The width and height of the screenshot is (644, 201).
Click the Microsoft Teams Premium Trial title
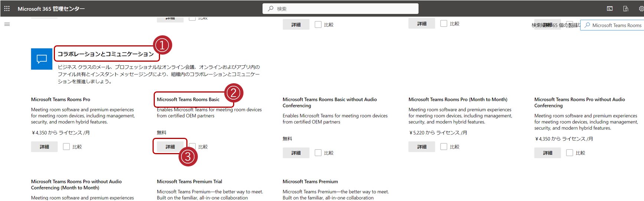click(189, 182)
